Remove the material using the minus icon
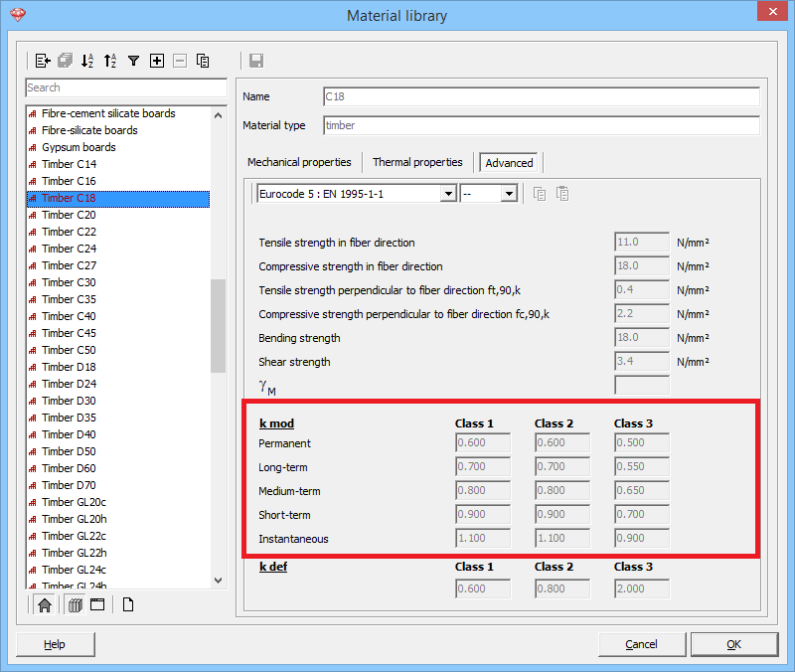This screenshot has width=795, height=672. point(180,61)
